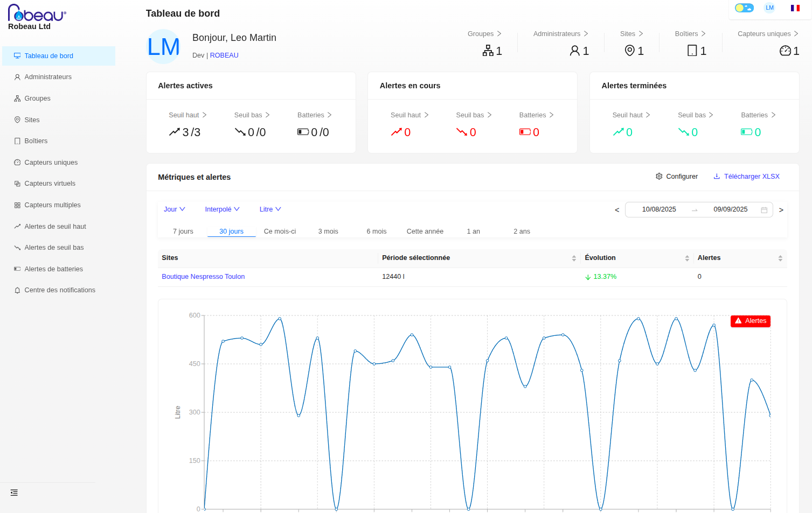Open the Litre unit dropdown
The height and width of the screenshot is (513, 812).
click(x=270, y=209)
